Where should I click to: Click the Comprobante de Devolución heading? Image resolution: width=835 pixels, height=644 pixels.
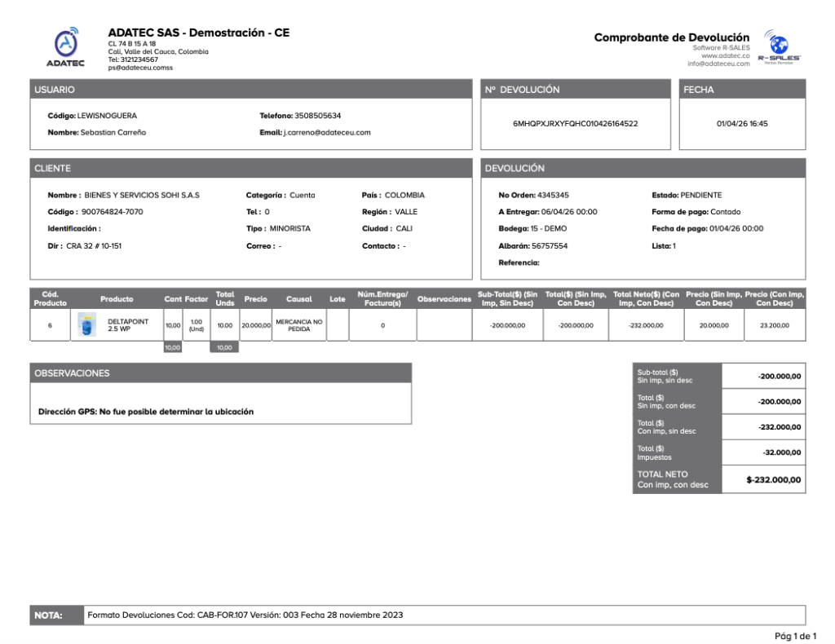(672, 37)
